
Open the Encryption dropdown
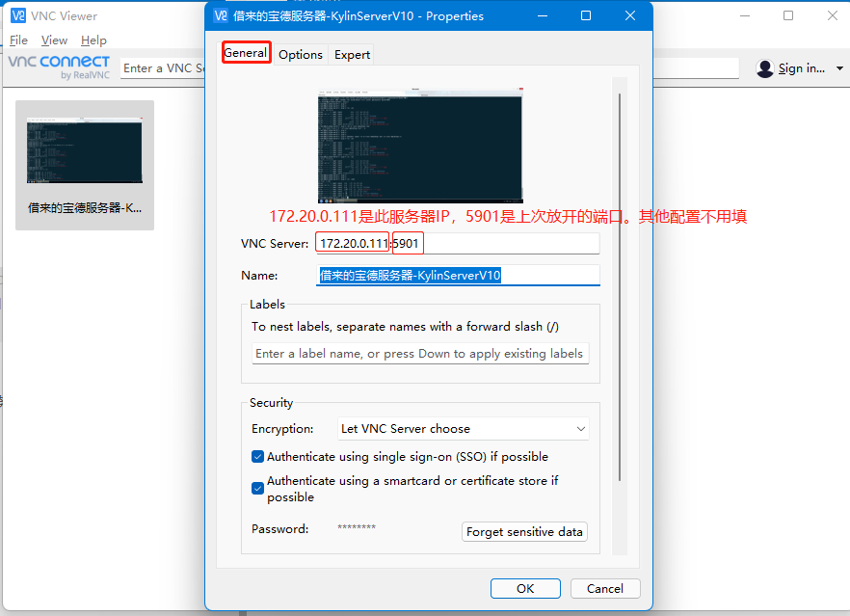[x=579, y=428]
